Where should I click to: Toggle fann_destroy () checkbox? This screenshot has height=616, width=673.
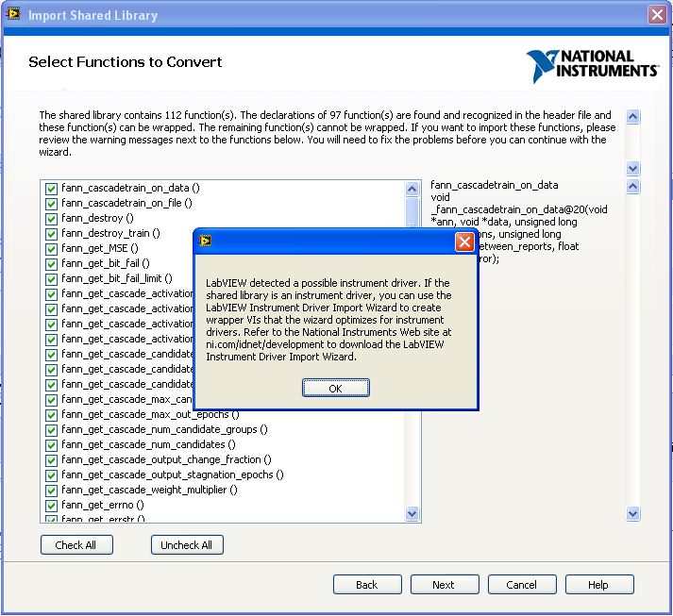51,219
